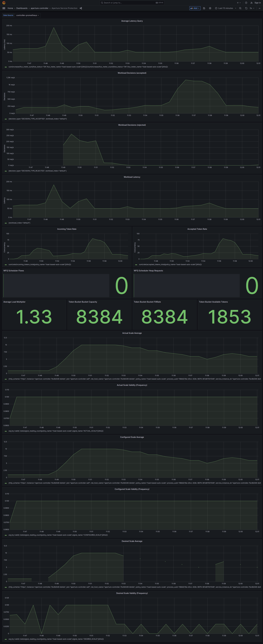Toggle the ACTUAL_SCALE validity legend series
263x644 pixels.
tap(56, 431)
